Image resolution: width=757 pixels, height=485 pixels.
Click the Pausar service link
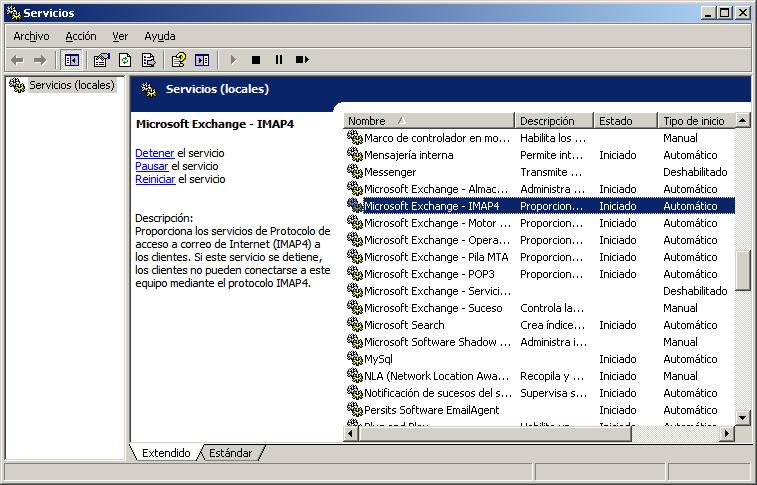point(152,166)
